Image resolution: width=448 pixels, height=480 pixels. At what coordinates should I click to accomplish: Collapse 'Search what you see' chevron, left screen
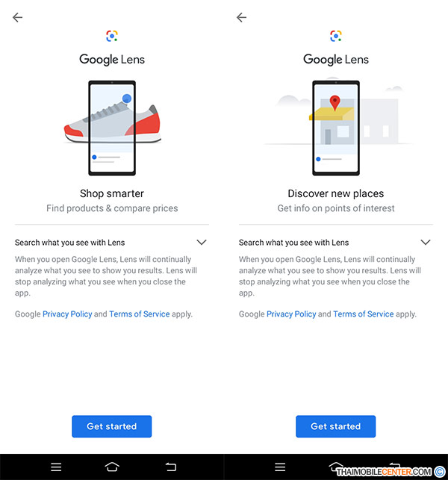202,242
